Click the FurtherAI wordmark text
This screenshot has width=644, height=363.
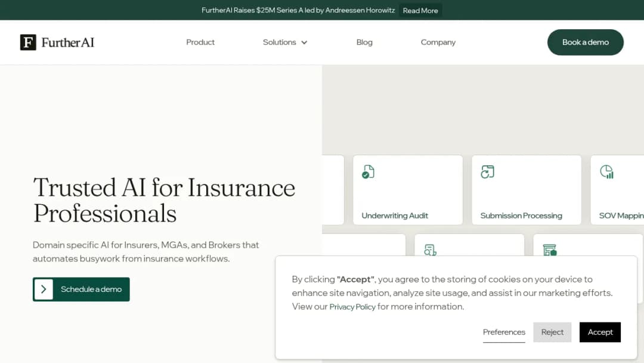(68, 42)
